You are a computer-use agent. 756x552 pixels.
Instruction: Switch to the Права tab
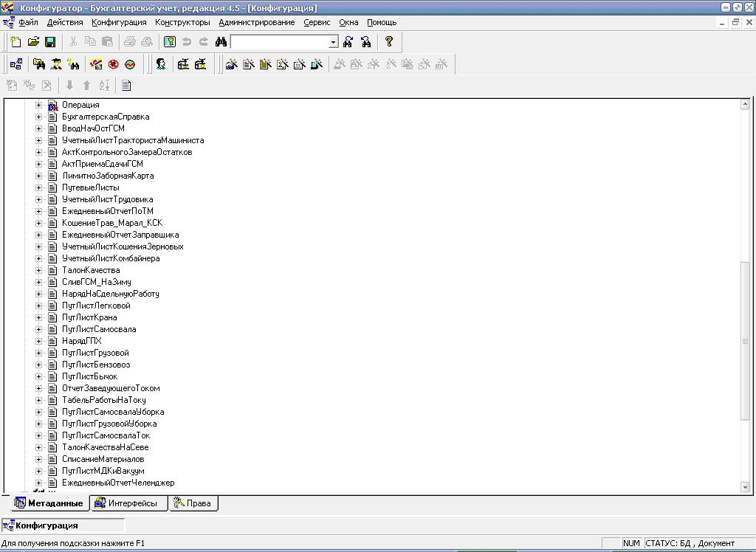[193, 503]
